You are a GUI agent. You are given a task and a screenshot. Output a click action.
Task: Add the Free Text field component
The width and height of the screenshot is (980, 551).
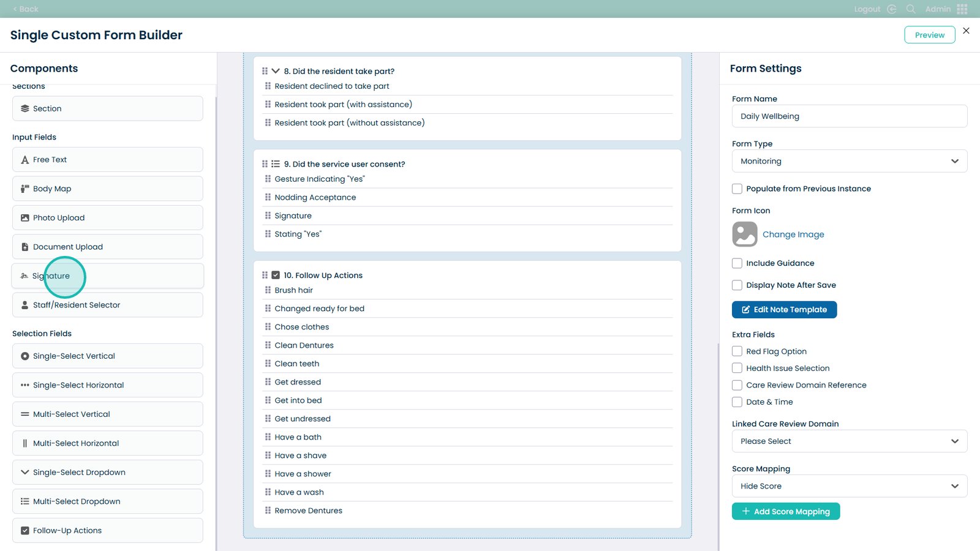tap(108, 160)
